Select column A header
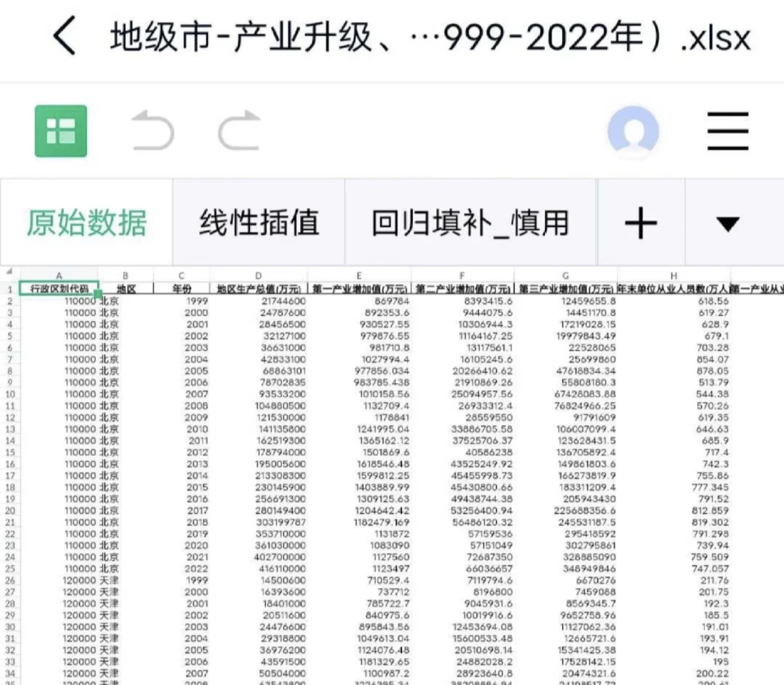This screenshot has width=784, height=685. [x=59, y=275]
